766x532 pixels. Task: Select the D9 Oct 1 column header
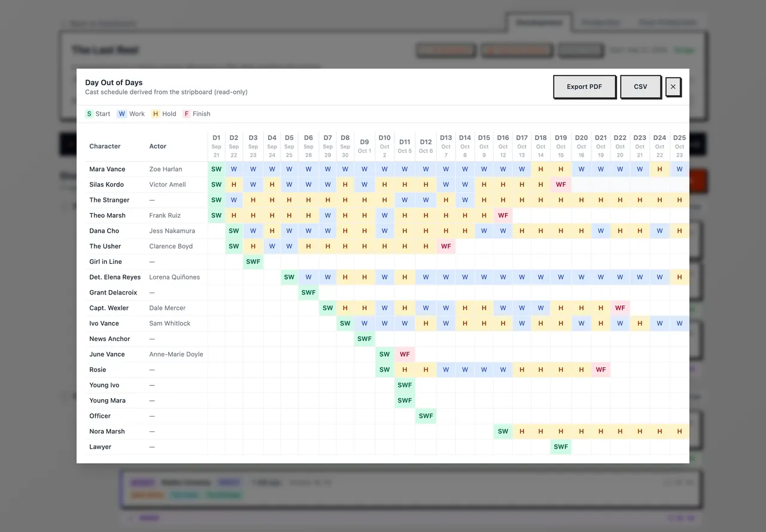(364, 146)
